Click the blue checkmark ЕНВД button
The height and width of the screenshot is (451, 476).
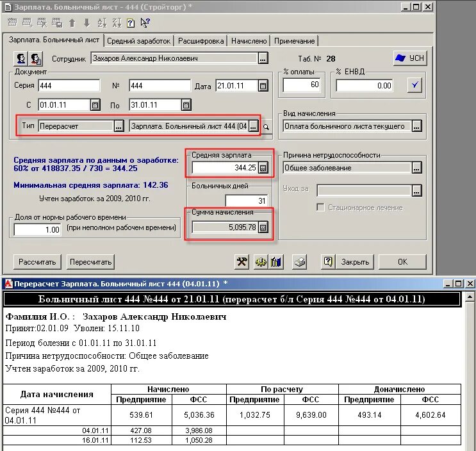414,85
